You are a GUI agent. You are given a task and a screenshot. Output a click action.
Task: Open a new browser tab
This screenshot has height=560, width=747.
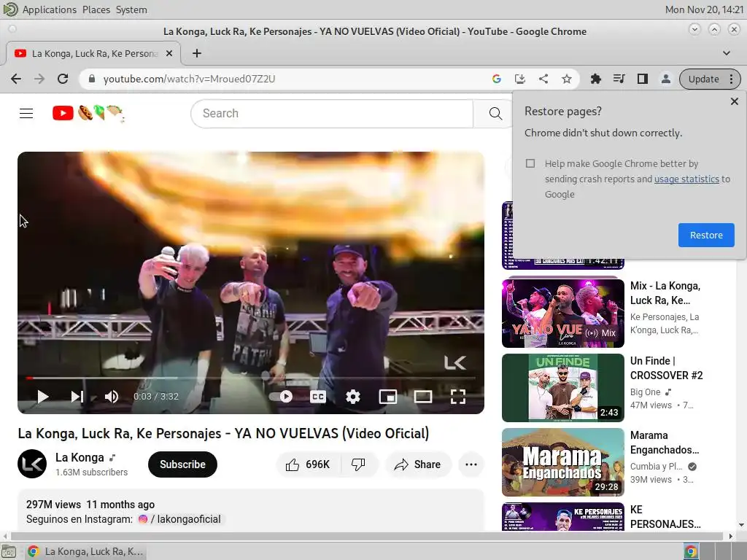point(197,53)
